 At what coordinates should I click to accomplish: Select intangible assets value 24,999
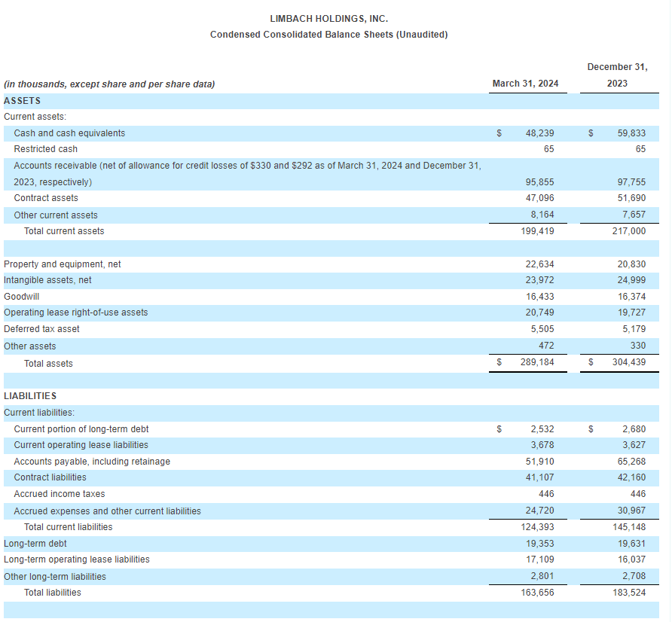(631, 280)
